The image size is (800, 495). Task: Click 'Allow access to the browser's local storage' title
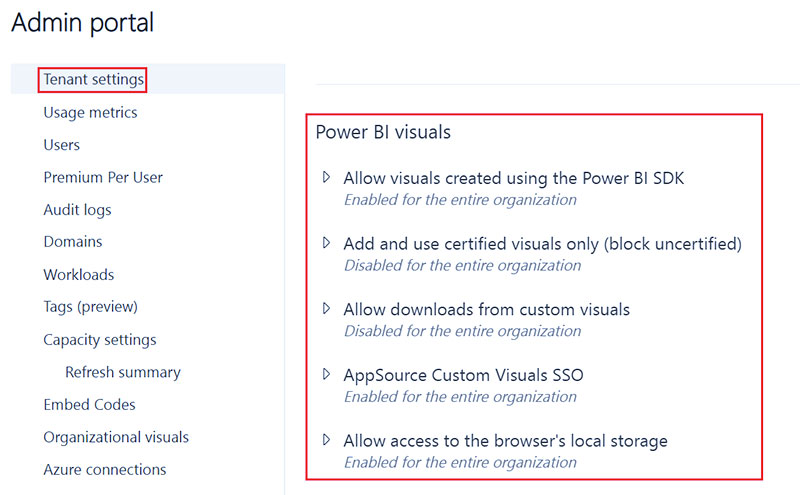(506, 441)
